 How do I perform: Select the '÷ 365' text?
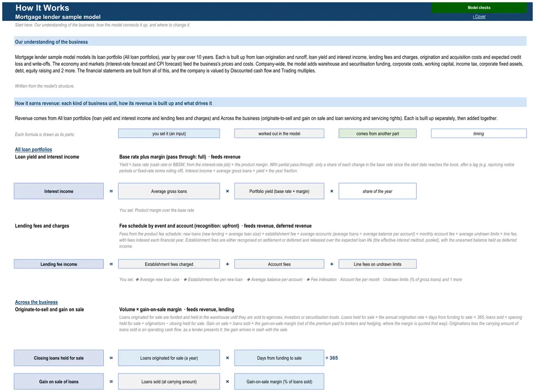point(332,358)
